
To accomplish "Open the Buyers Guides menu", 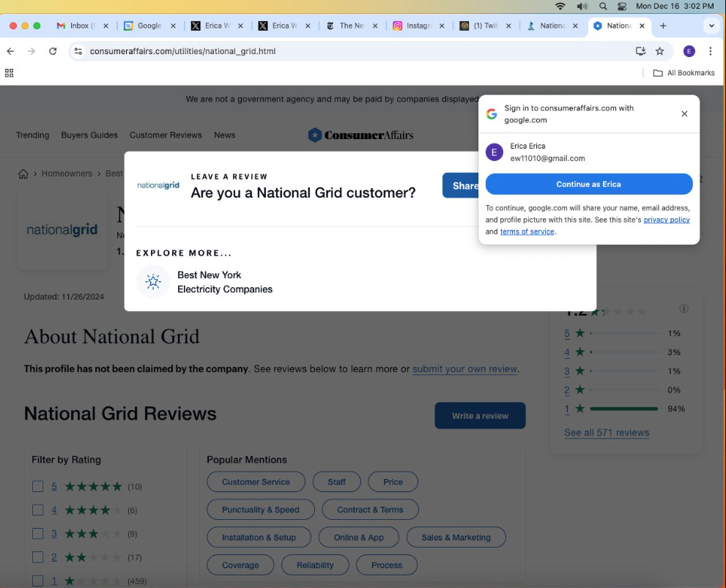I will 89,135.
